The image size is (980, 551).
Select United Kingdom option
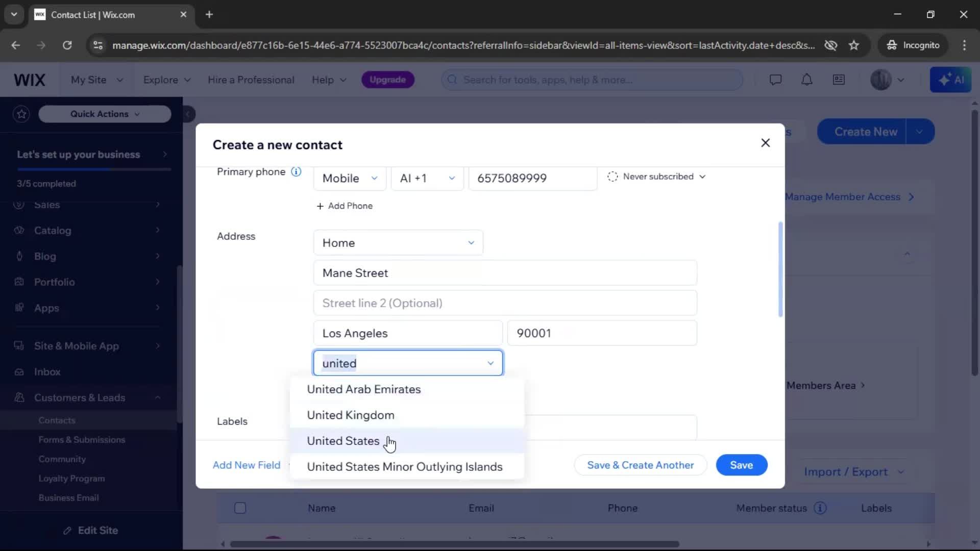pyautogui.click(x=407, y=415)
